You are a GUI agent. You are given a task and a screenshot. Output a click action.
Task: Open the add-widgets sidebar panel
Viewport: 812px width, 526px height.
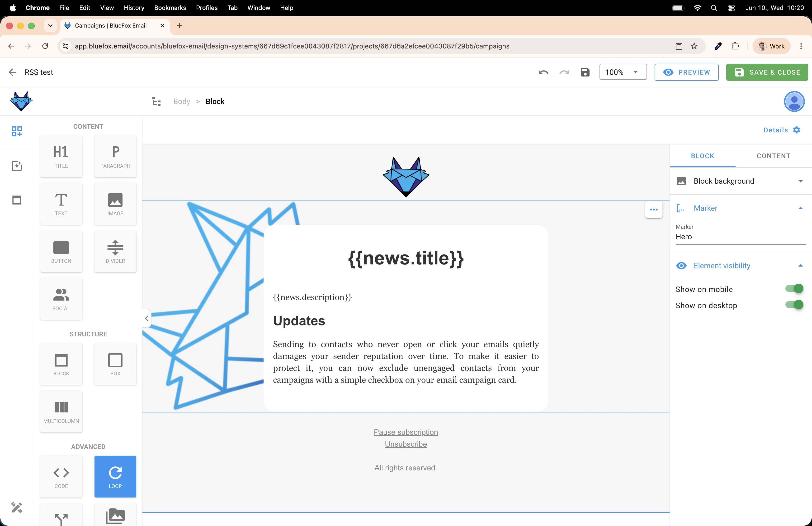pos(17,131)
